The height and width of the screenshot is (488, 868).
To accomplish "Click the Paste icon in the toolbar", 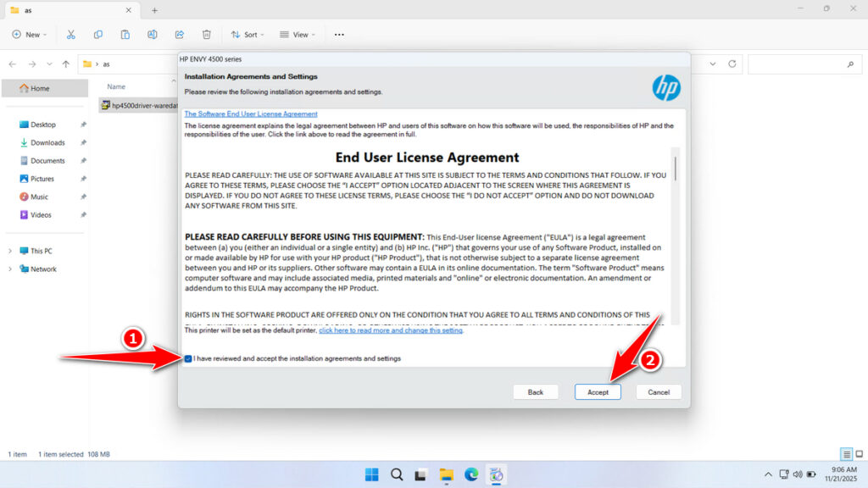I will click(125, 34).
